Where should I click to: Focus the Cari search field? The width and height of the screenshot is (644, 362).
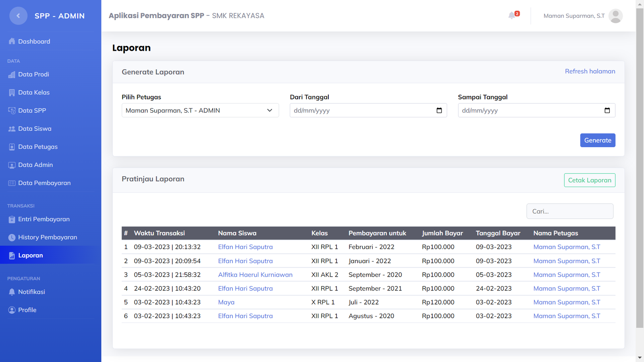[570, 211]
